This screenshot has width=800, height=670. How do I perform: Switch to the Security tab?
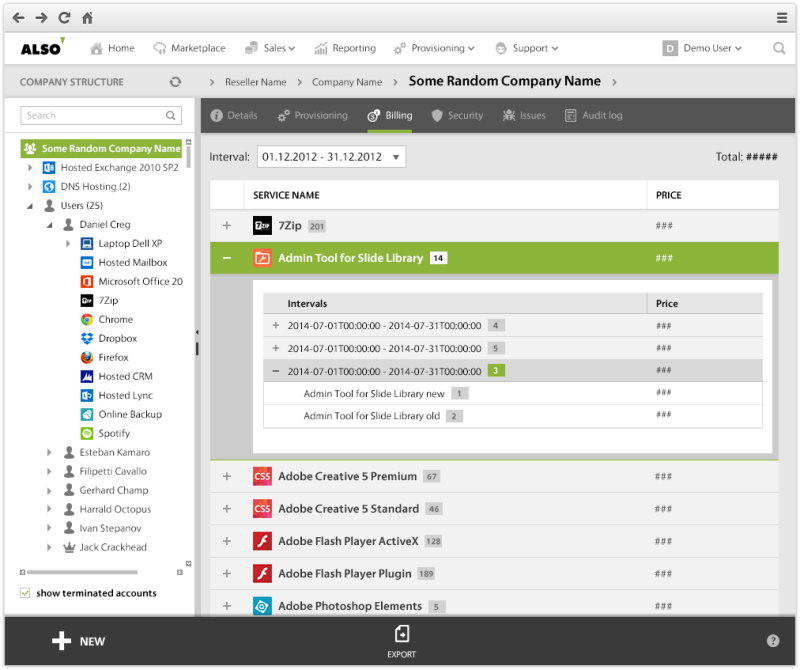tap(456, 115)
